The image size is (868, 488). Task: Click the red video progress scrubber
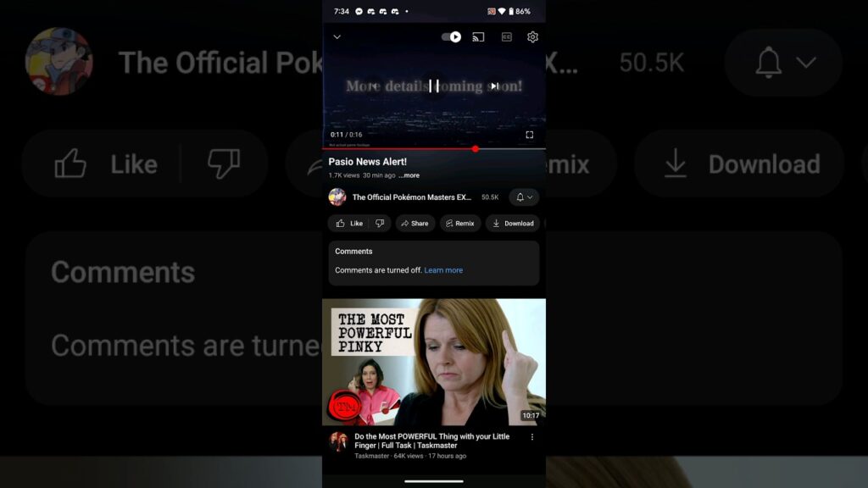(x=475, y=148)
